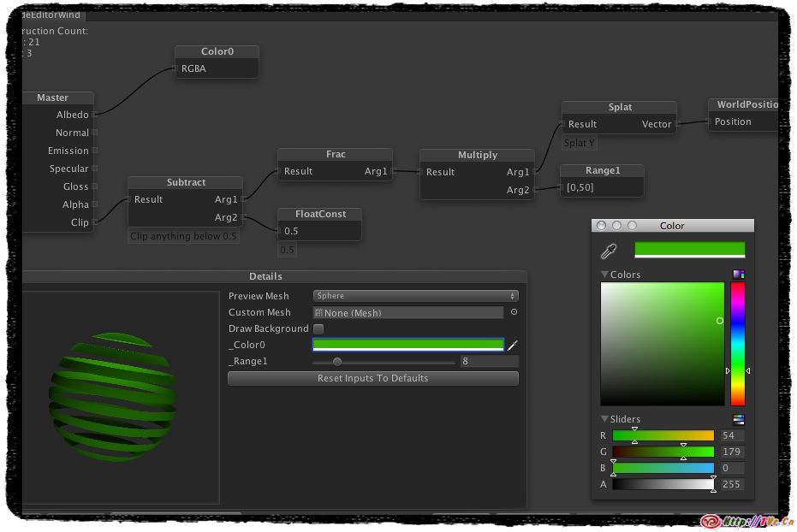Click the _Range1 slider handle
Screen dimensions: 797x532
click(x=337, y=362)
